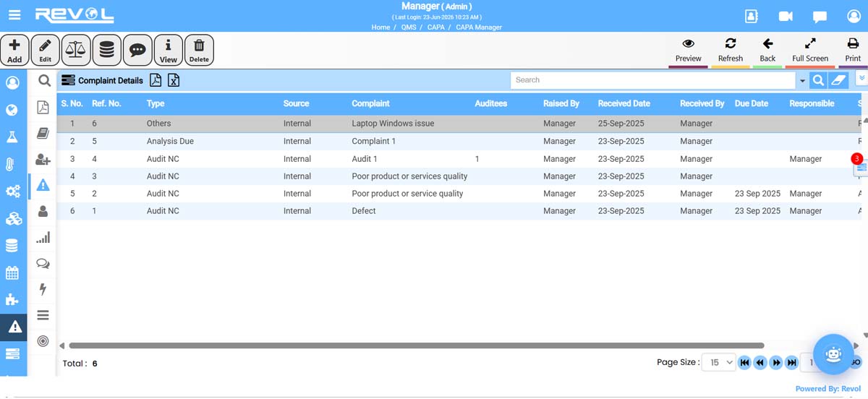Go to previous page
The height and width of the screenshot is (399, 868).
[x=760, y=362]
